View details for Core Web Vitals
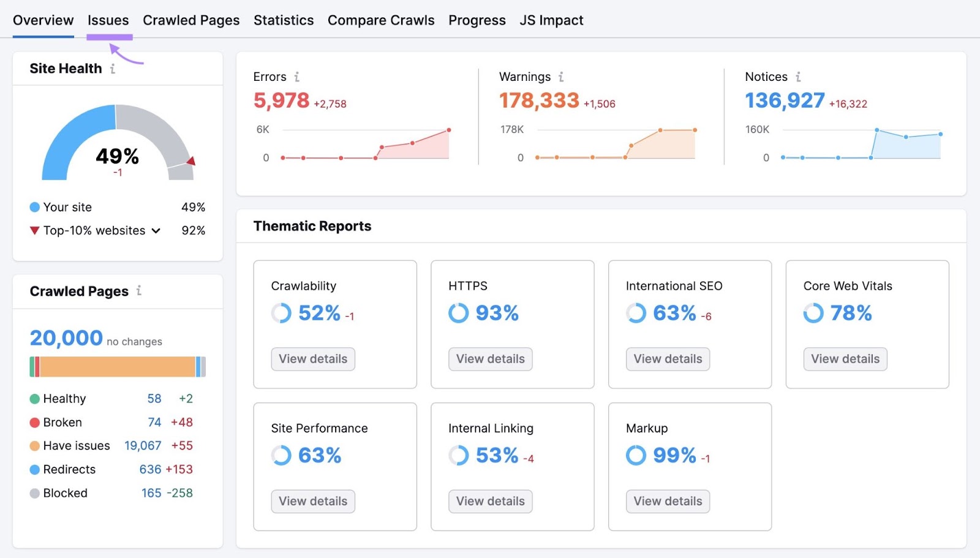Viewport: 980px width, 558px height. (845, 359)
